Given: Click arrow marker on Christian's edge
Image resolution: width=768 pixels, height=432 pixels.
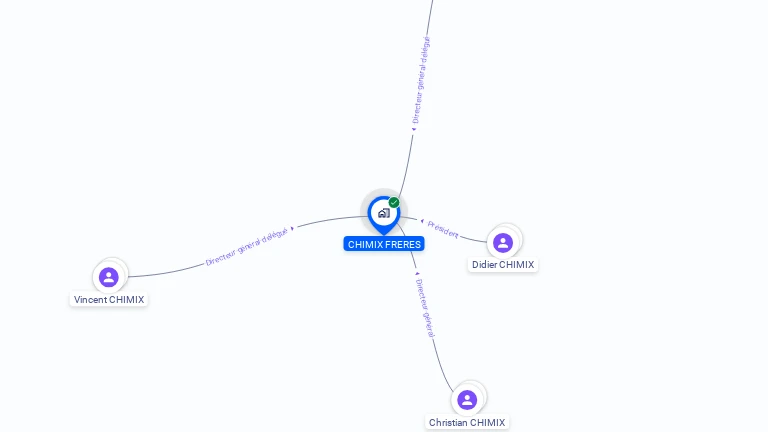Looking at the screenshot, I should 417,274.
